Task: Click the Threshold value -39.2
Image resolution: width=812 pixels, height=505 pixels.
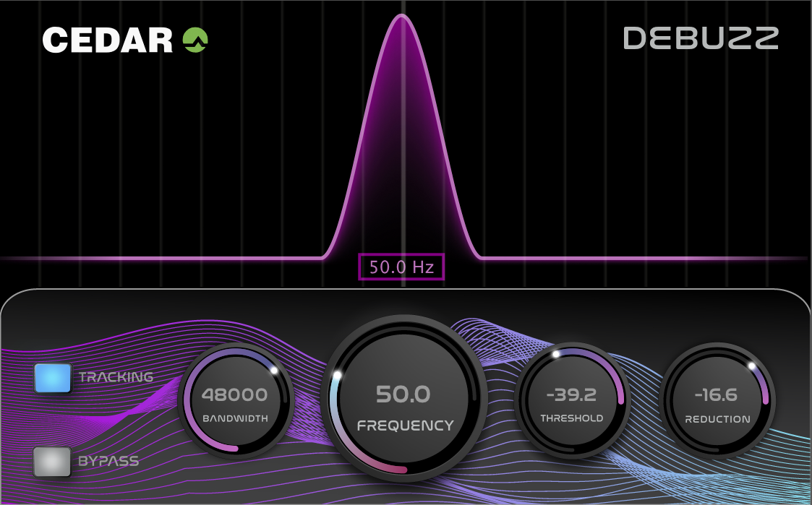Action: [x=571, y=395]
